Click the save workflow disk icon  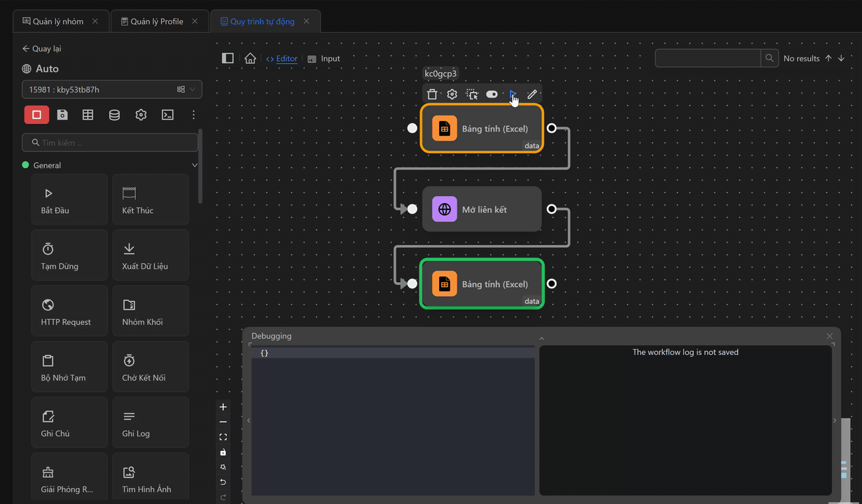tap(62, 115)
